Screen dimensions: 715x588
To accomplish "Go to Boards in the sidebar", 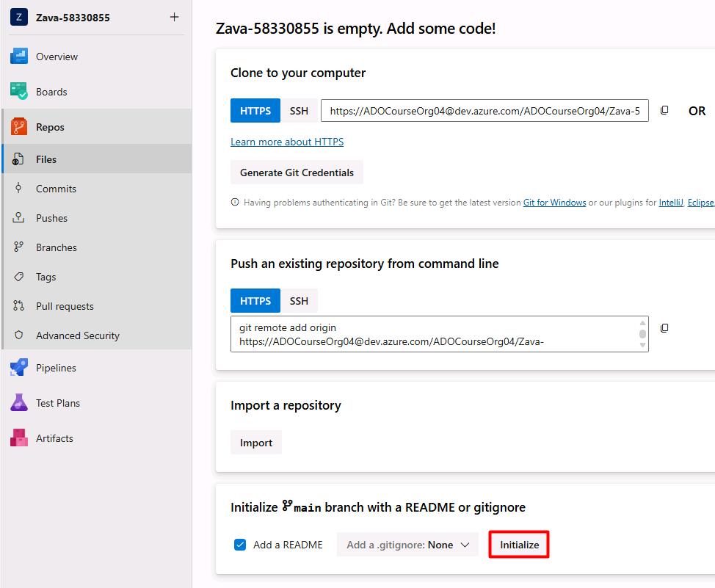I will (51, 92).
